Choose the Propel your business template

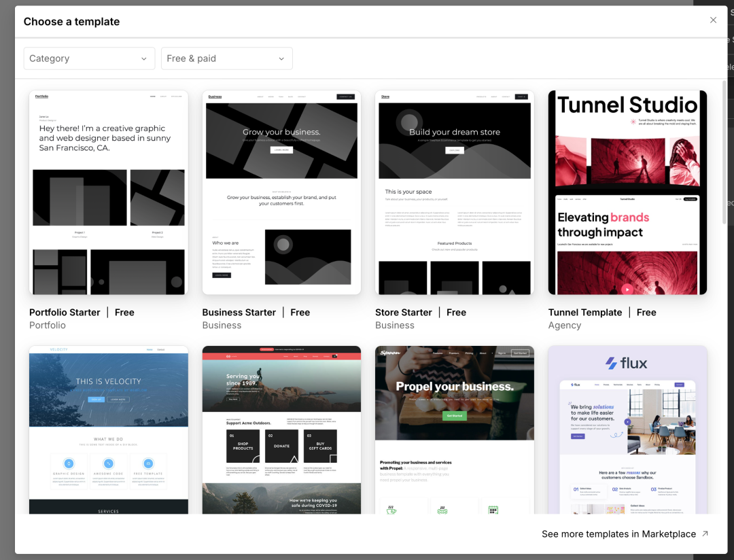click(x=455, y=430)
